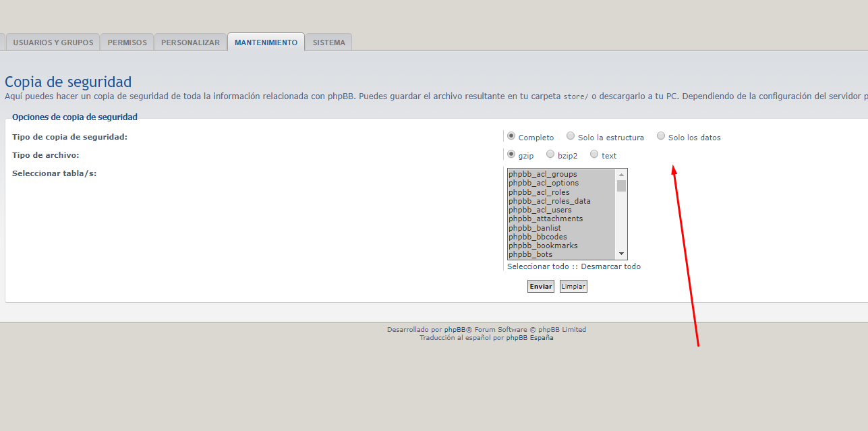Screen dimensions: 868x431
Task: Choose phpbb_bots in the table list
Action: click(x=530, y=254)
